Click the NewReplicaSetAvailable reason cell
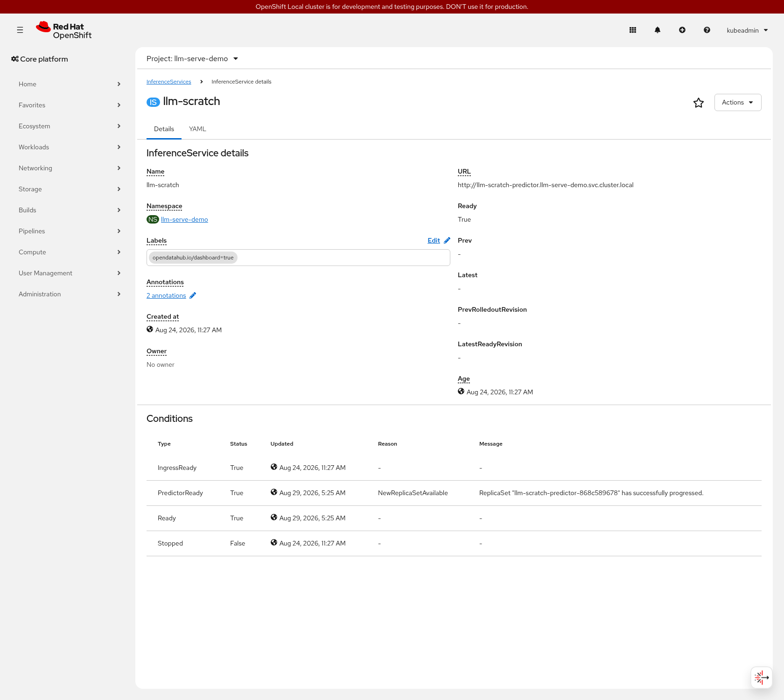 click(x=413, y=493)
